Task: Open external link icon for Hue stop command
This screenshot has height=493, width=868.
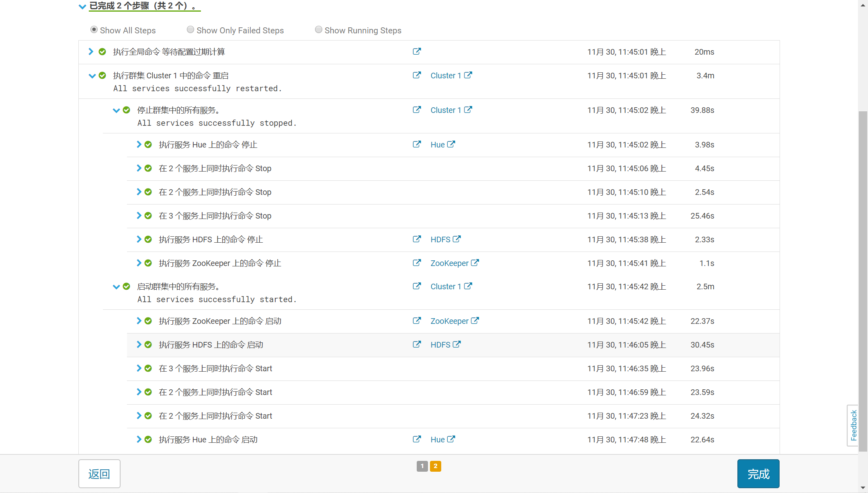Action: [x=417, y=144]
